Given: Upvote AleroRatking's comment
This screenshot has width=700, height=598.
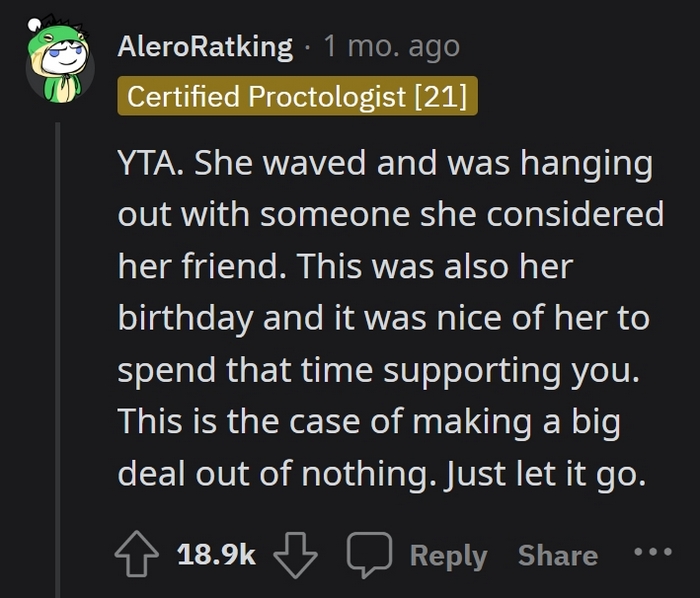Looking at the screenshot, I should click(x=139, y=555).
